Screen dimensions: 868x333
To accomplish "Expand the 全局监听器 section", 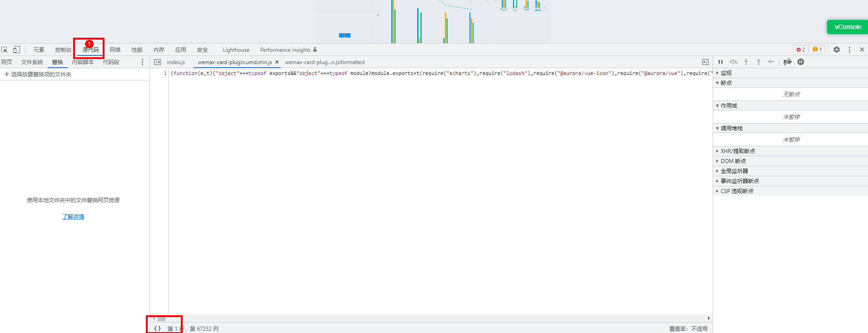I will (790, 171).
